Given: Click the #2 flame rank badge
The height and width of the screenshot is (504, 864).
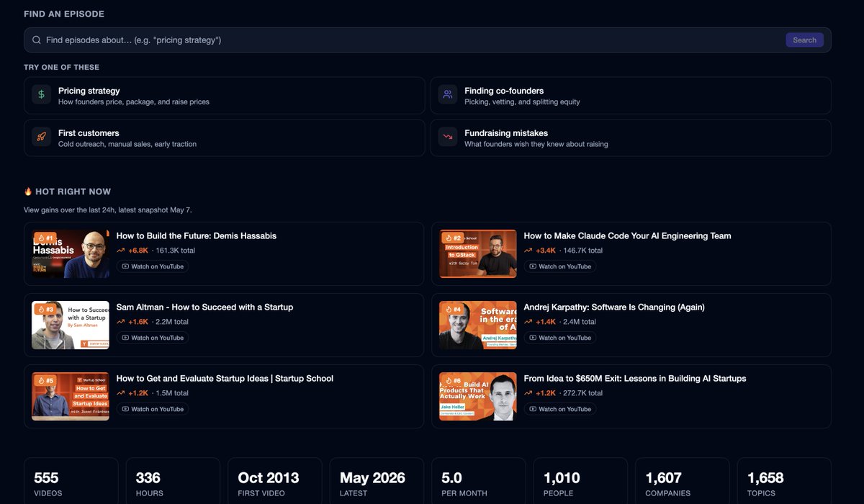Looking at the screenshot, I should coord(453,238).
